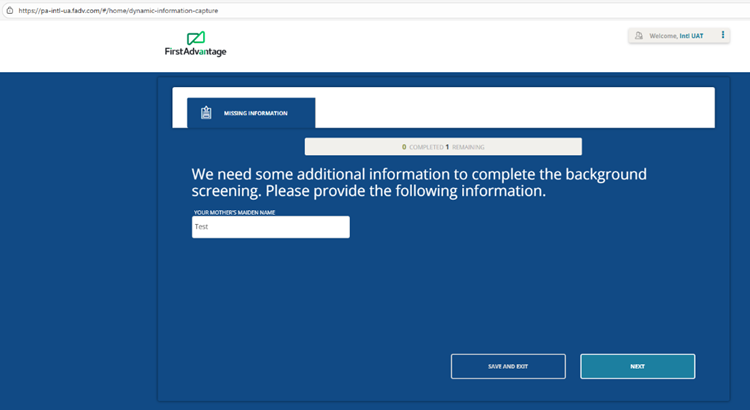Screen dimensions: 750x410
Task: Select the Missing Information tab label
Action: [x=255, y=113]
